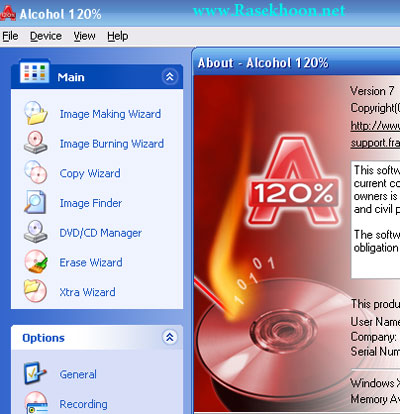The image size is (400, 414).
Task: Open the View menu
Action: click(x=84, y=36)
